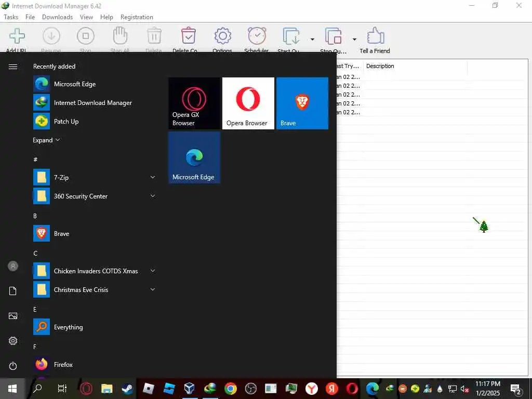Expand the Chicken Invaders COTDS Xmas folder chevron
Viewport: 532px width, 399px height.
pyautogui.click(x=153, y=271)
